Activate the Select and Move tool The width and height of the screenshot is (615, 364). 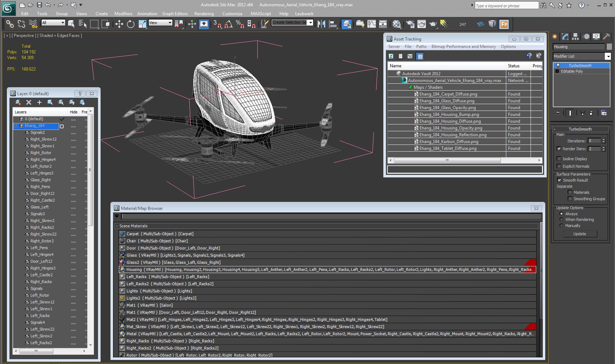119,24
